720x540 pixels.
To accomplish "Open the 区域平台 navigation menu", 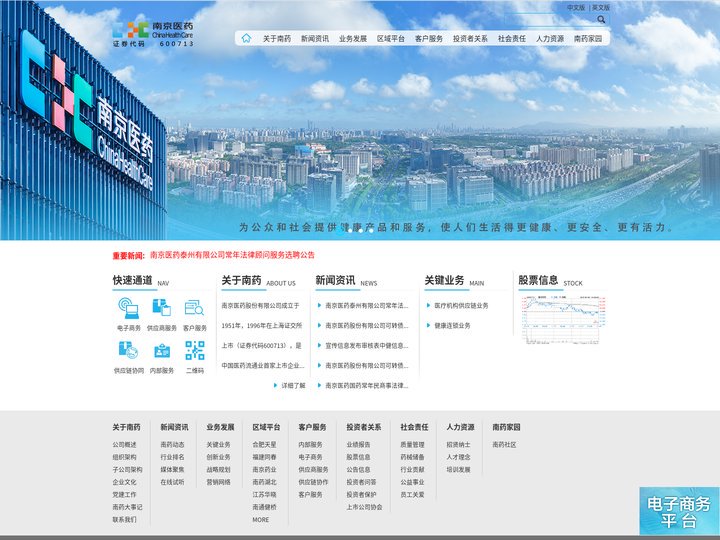I will 391,39.
